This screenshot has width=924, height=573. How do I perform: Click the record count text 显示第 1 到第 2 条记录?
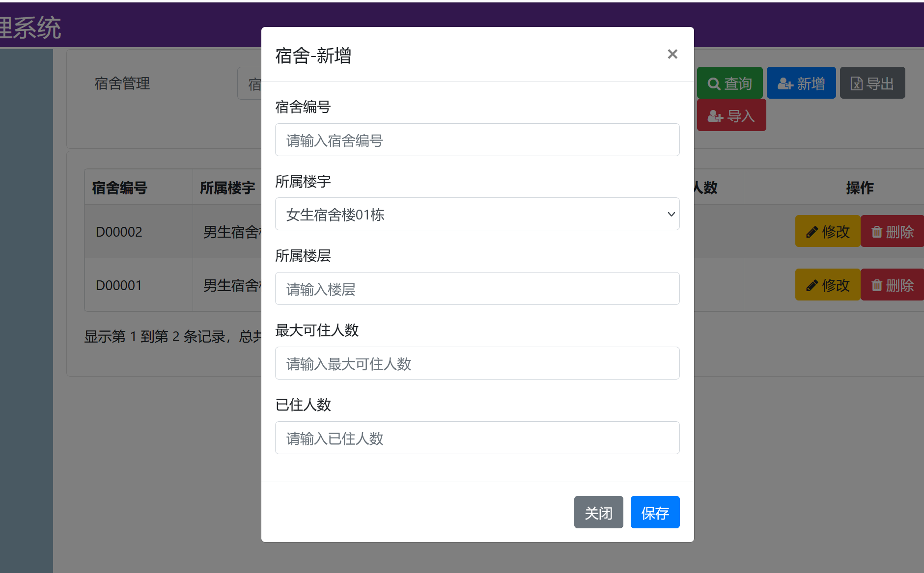(154, 336)
